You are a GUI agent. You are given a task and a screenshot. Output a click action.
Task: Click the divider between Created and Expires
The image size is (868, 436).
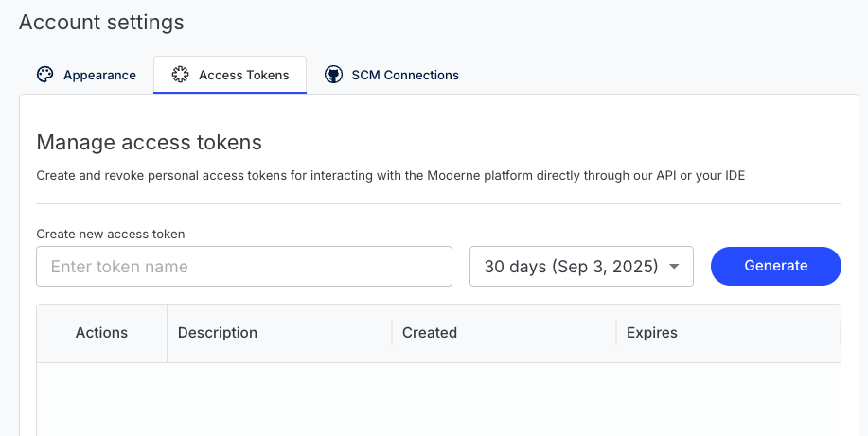pos(616,333)
